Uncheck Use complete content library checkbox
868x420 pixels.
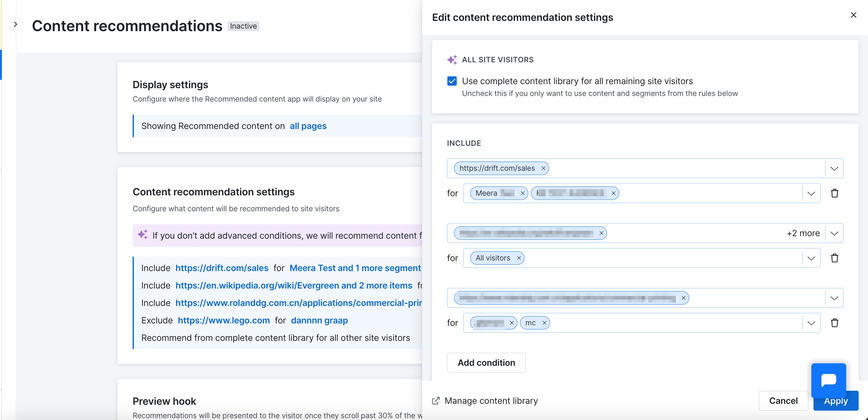point(452,81)
